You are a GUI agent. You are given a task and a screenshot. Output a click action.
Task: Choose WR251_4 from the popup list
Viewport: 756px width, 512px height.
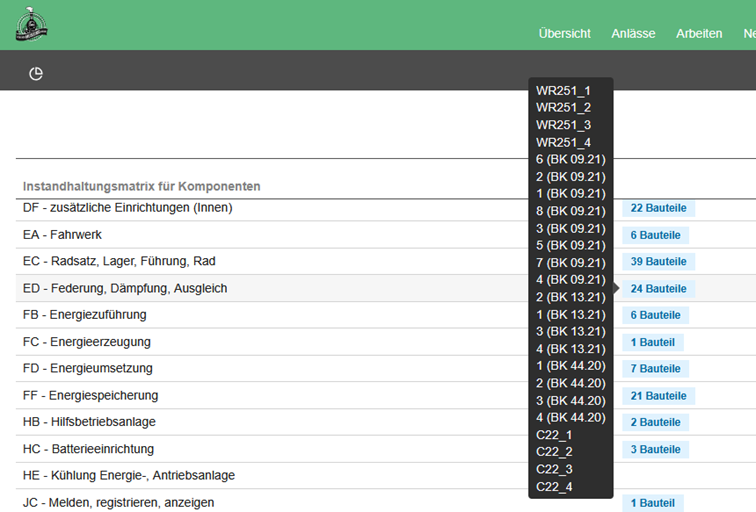tap(563, 142)
